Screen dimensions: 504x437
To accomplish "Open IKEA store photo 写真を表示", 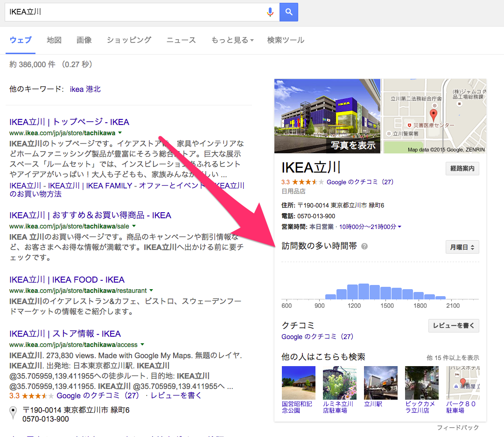I will pos(327,116).
